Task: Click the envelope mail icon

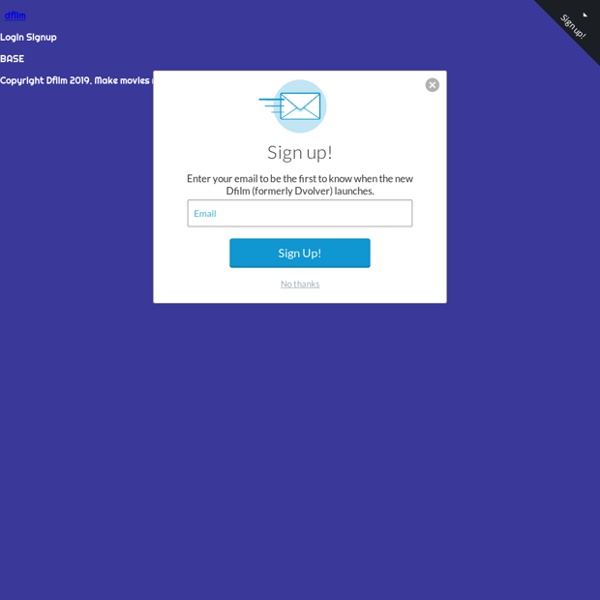Action: pyautogui.click(x=293, y=106)
